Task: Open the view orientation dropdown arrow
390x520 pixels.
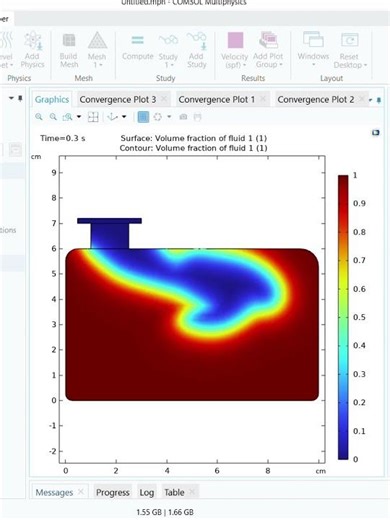Action: click(x=124, y=117)
